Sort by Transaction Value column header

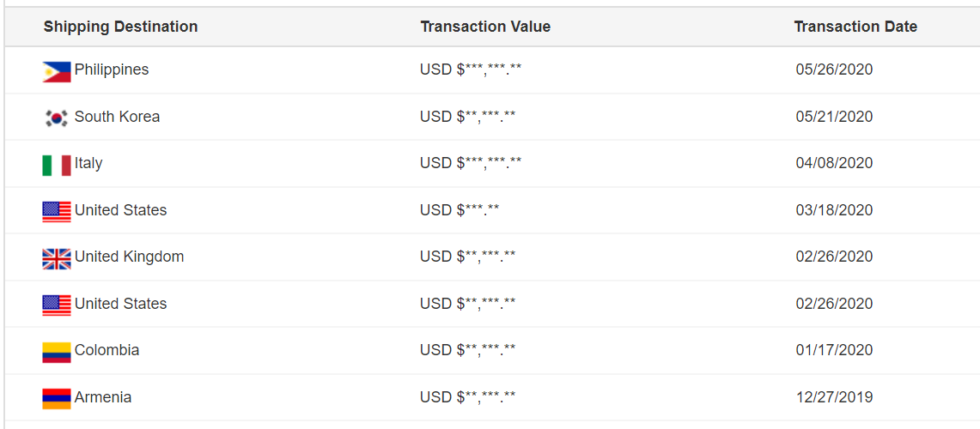[485, 27]
